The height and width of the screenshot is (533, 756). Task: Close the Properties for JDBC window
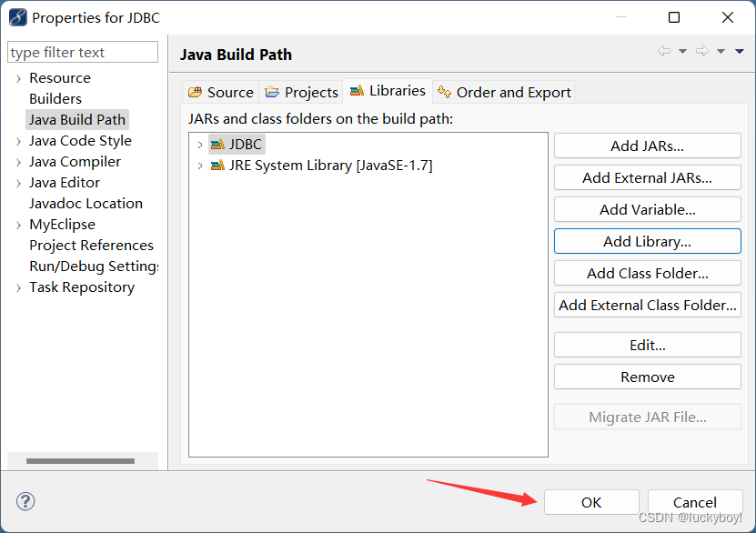point(728,17)
